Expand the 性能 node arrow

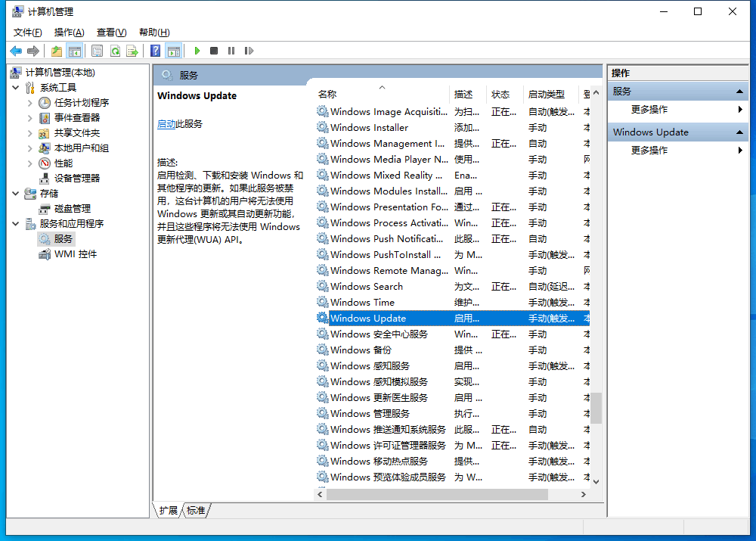30,163
